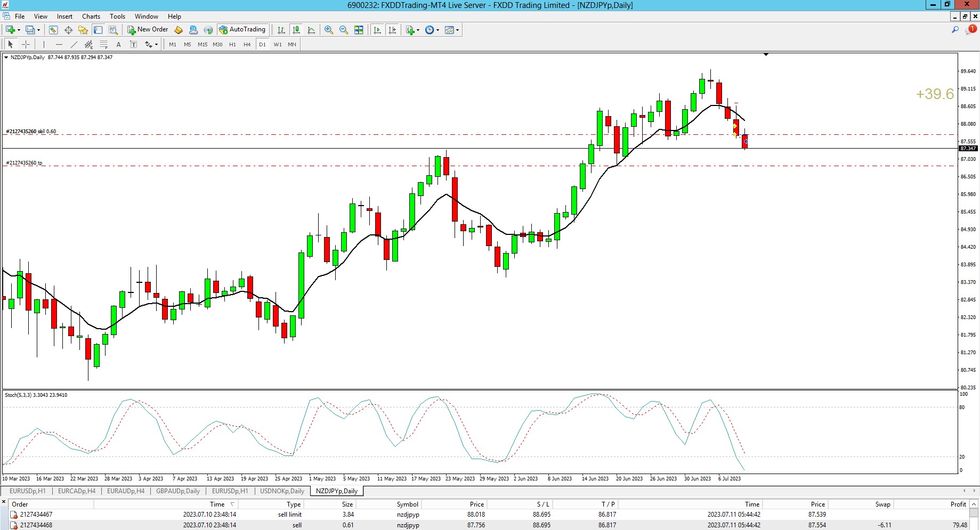Open the View menu
Viewport: 980px width, 530px height.
click(x=41, y=16)
